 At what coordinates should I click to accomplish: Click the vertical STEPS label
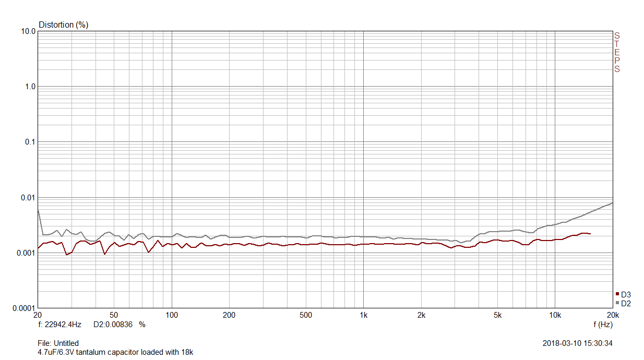click(617, 52)
